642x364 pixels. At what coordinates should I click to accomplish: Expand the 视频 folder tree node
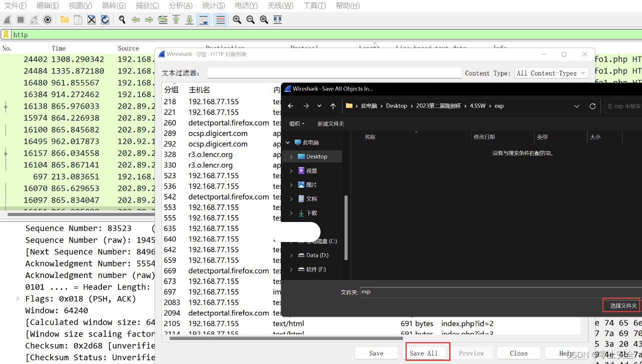click(x=291, y=170)
